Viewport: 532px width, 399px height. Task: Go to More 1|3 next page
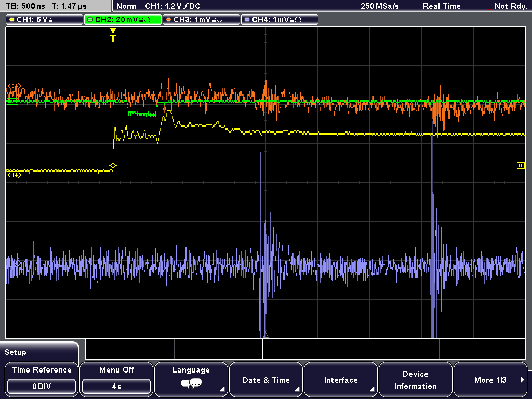490,379
